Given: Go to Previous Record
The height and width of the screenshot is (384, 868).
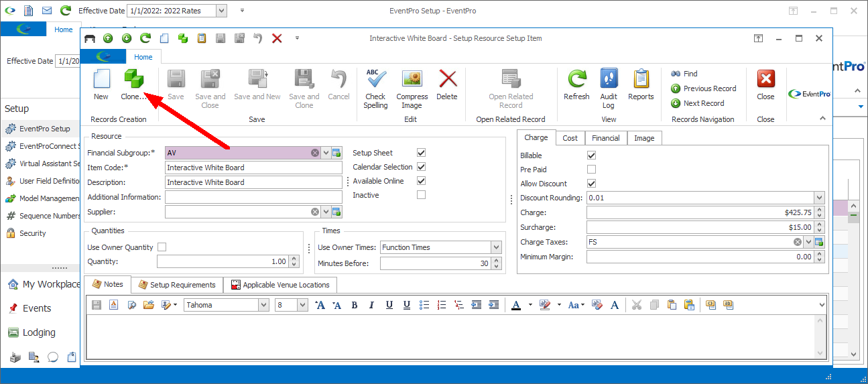Looking at the screenshot, I should coord(704,88).
